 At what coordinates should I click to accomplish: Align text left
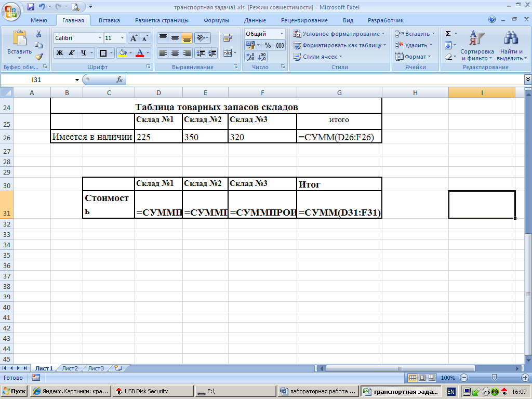(163, 53)
